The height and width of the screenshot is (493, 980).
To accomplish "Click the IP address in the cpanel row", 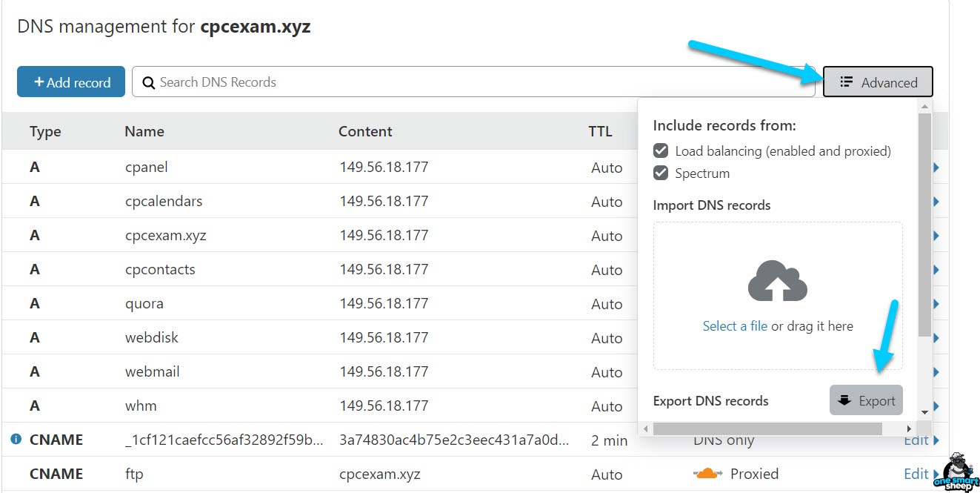I will pyautogui.click(x=384, y=168).
